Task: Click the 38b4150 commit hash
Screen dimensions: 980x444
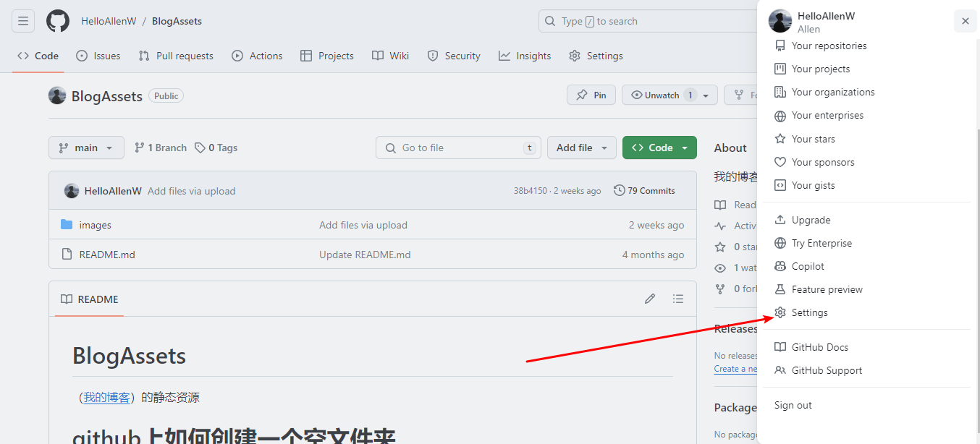Action: point(531,191)
